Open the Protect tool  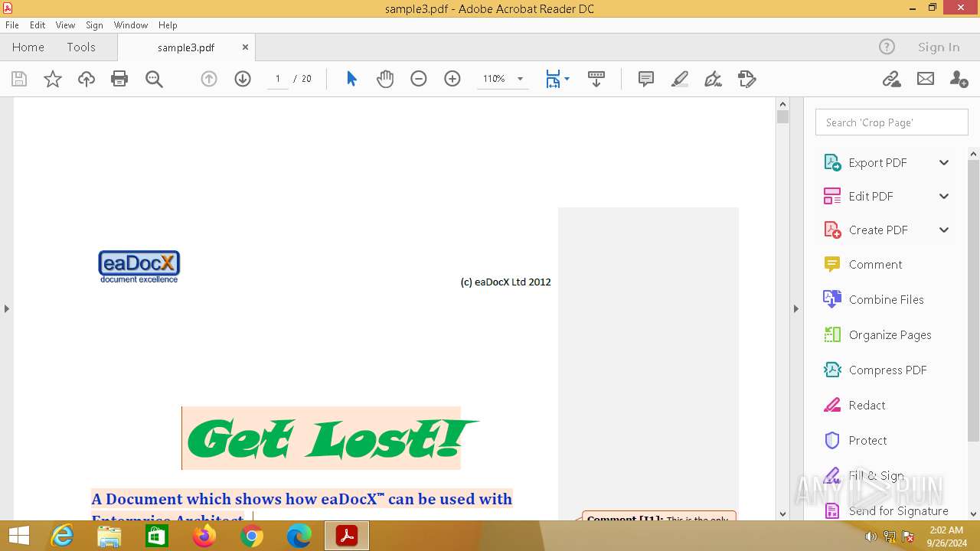click(867, 441)
